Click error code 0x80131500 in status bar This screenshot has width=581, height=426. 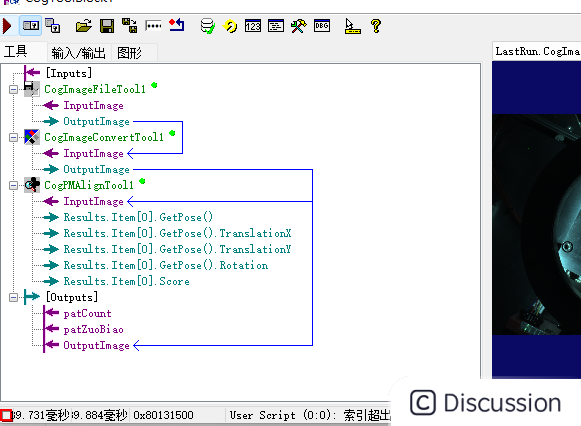(x=163, y=415)
